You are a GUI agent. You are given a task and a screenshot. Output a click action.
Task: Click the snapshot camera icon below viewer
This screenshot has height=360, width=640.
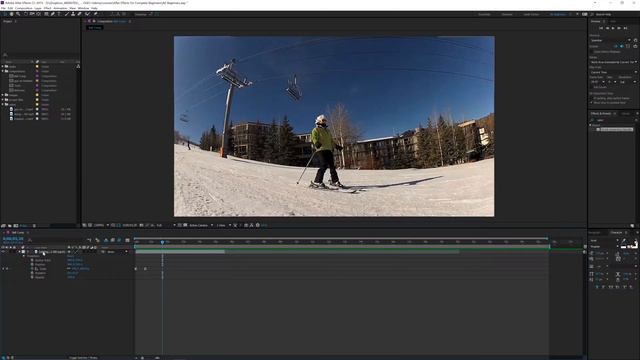pyautogui.click(x=140, y=225)
